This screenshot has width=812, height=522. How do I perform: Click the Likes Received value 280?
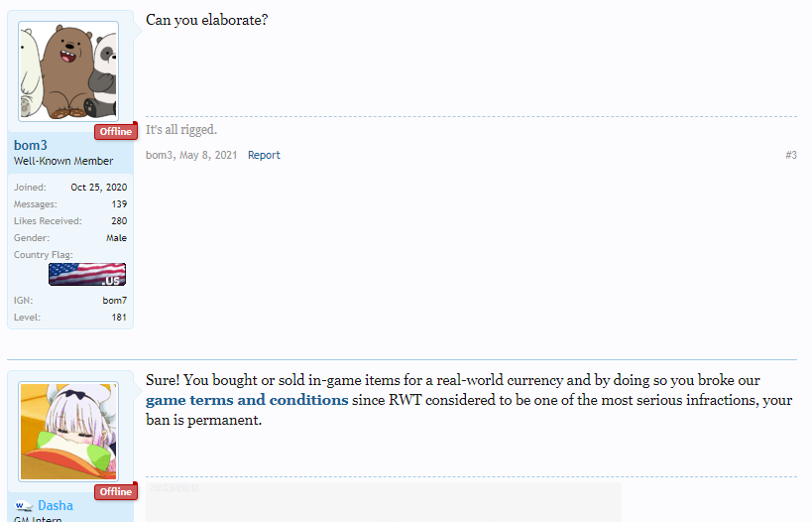click(118, 220)
